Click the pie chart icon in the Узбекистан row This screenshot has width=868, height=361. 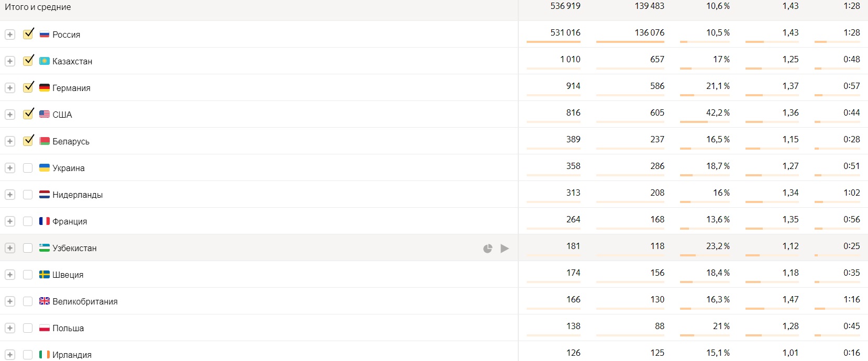click(x=487, y=249)
